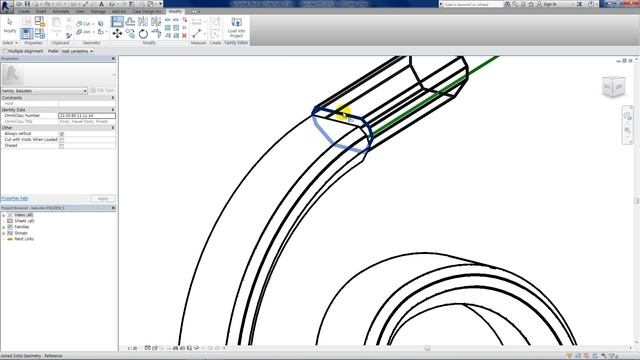The image size is (640, 360).
Task: Click the Cut geometry tool
Action: click(x=83, y=24)
